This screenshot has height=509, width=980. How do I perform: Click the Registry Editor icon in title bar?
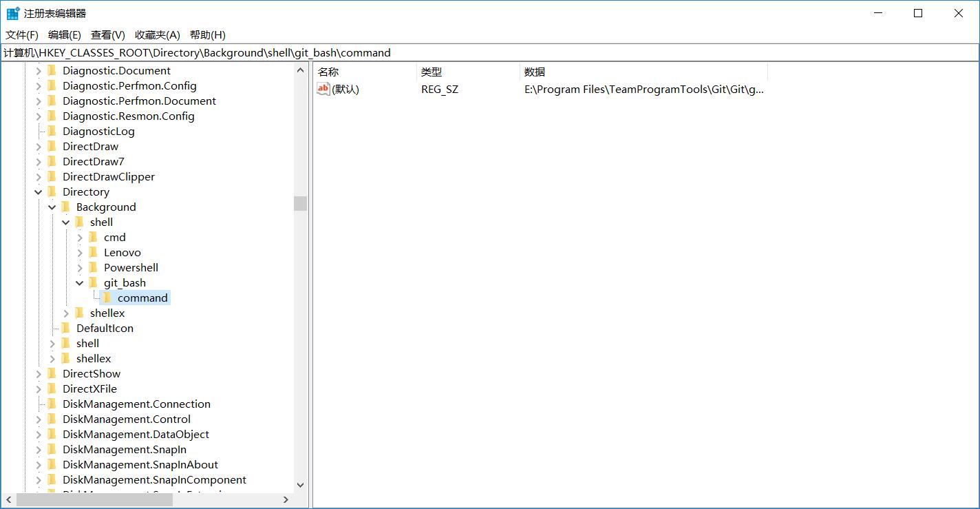[x=12, y=12]
